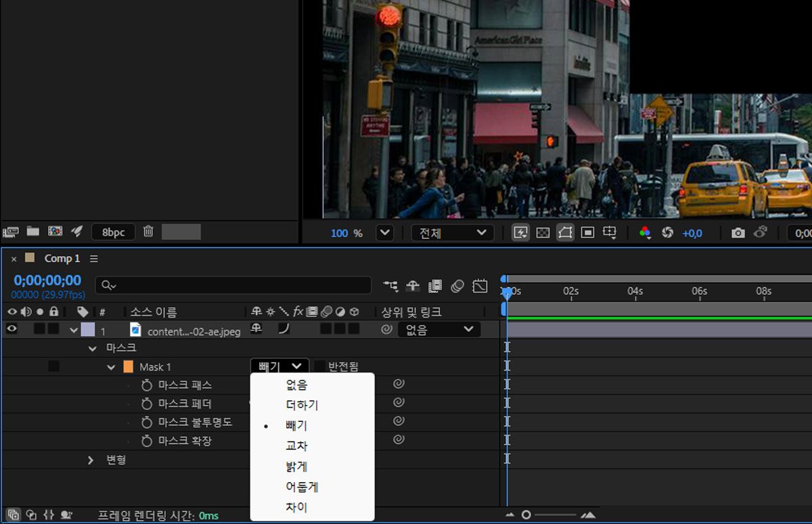The image size is (812, 524).
Task: Click the trash icon in the project panel
Action: coord(148,232)
